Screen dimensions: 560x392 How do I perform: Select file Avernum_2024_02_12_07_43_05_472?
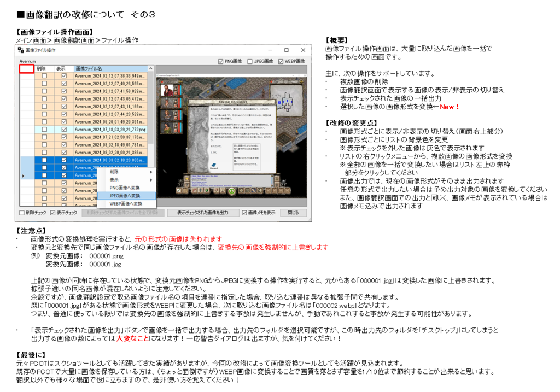[110, 99]
